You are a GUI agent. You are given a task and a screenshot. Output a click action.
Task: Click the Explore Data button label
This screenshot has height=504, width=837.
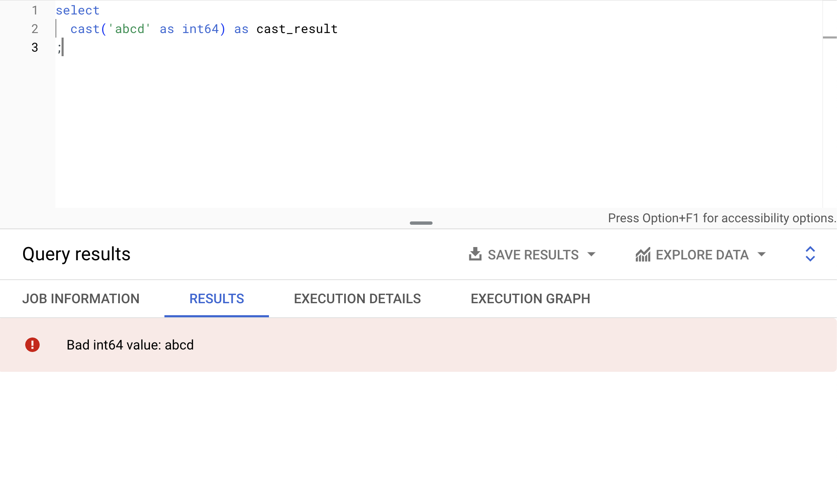tap(702, 255)
